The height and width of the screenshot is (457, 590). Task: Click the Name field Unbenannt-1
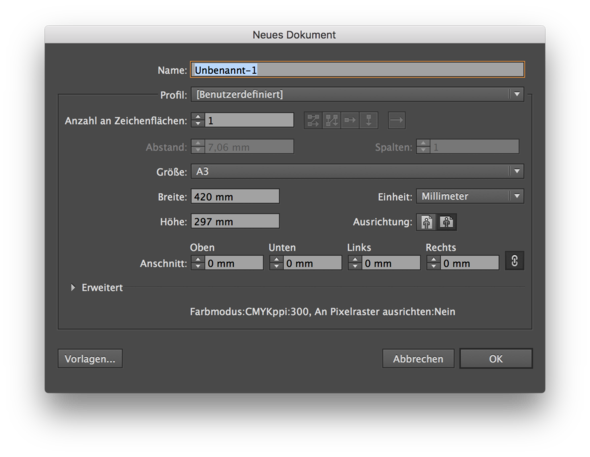(x=357, y=70)
